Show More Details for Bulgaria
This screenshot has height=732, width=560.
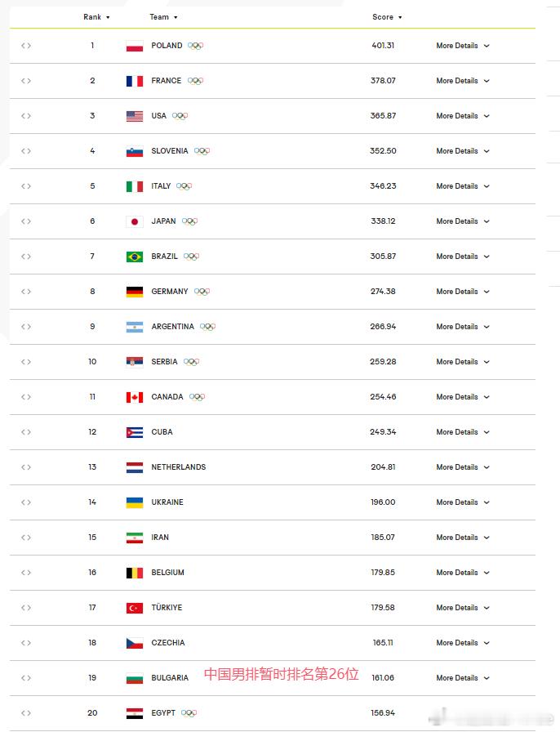click(463, 678)
